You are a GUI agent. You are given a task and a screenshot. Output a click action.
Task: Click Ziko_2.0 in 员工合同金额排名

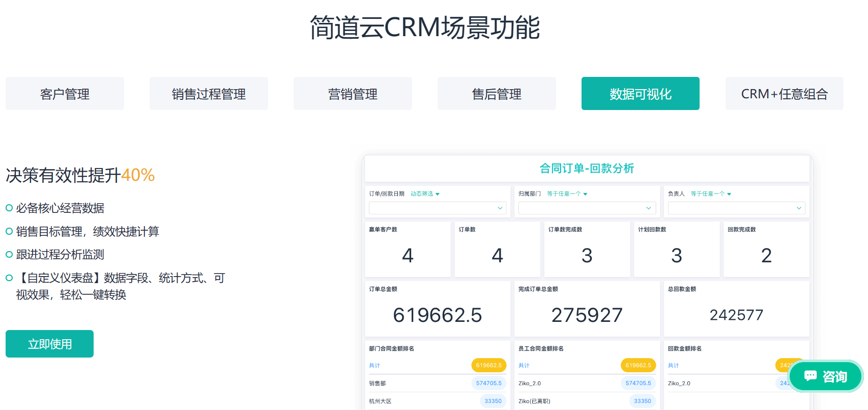coord(530,384)
